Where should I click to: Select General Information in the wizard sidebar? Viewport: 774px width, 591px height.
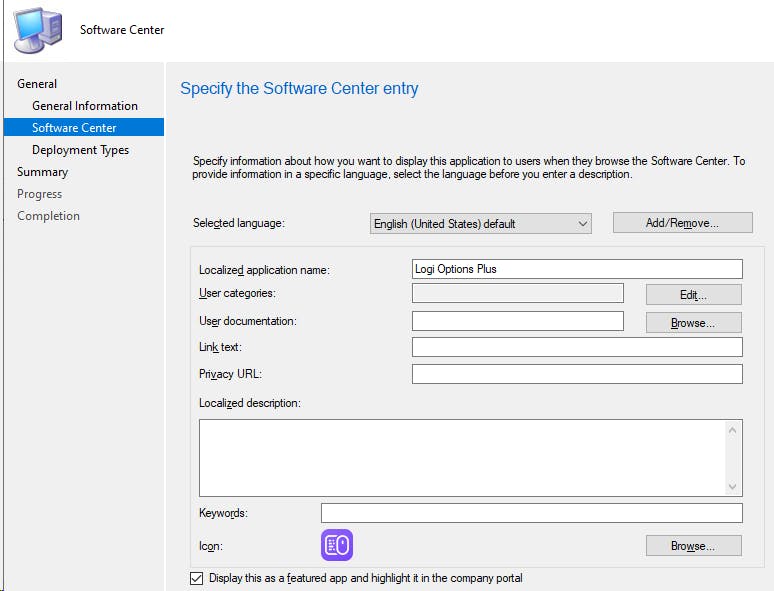point(85,106)
